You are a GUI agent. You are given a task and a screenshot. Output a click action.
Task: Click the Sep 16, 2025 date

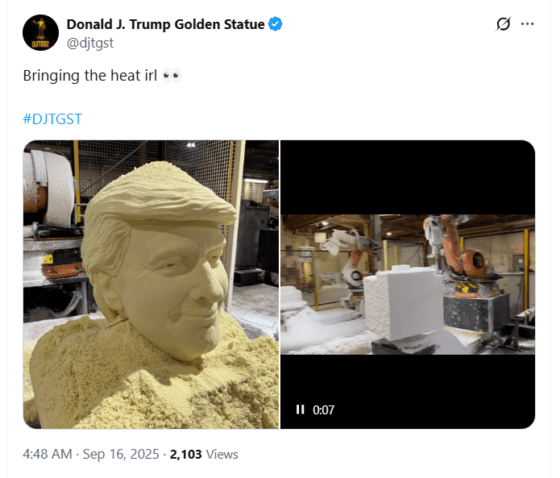click(x=121, y=454)
